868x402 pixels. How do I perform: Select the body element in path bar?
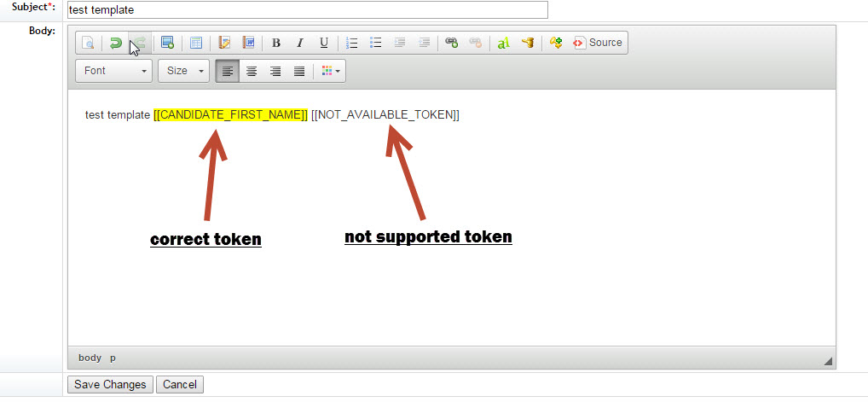pyautogui.click(x=90, y=358)
